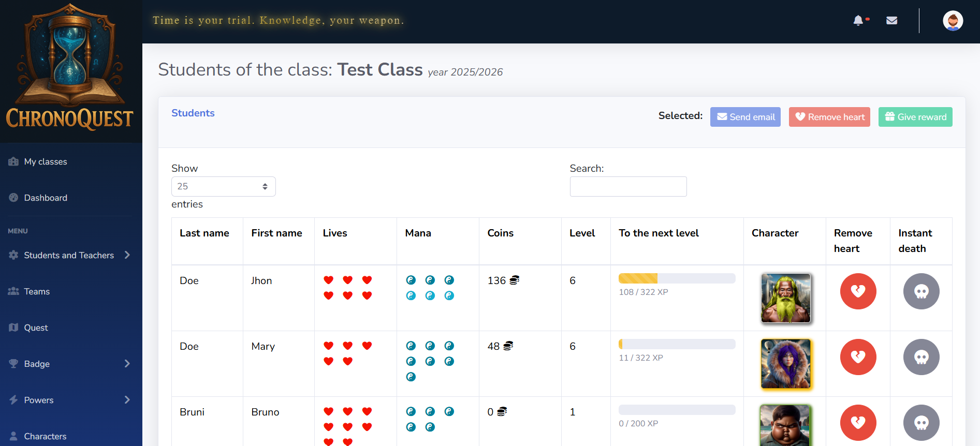The image size is (980, 446).
Task: Click Jhon Doe's character thumbnail
Action: coord(785,298)
